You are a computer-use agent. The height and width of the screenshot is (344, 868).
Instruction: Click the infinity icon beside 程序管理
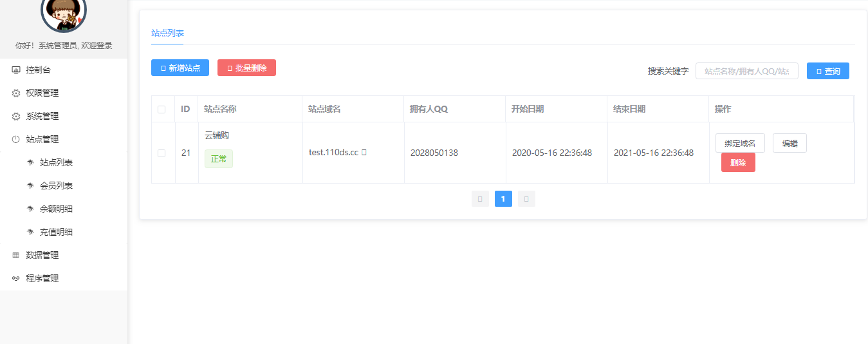(16, 278)
